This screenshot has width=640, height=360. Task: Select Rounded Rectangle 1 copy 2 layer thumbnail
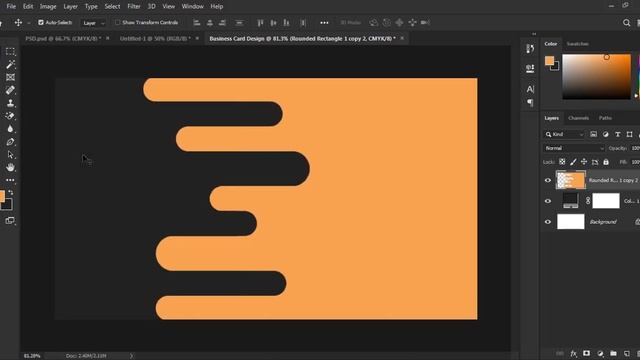tap(571, 180)
